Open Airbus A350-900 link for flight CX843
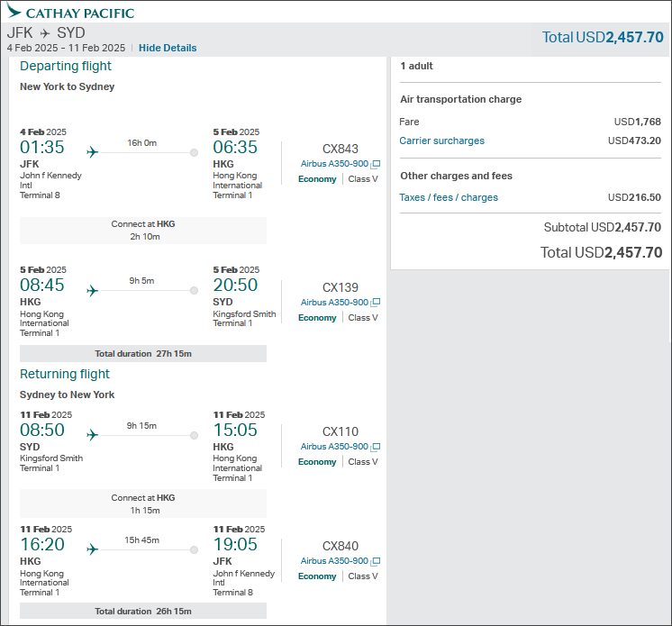The width and height of the screenshot is (672, 626). coord(334,164)
